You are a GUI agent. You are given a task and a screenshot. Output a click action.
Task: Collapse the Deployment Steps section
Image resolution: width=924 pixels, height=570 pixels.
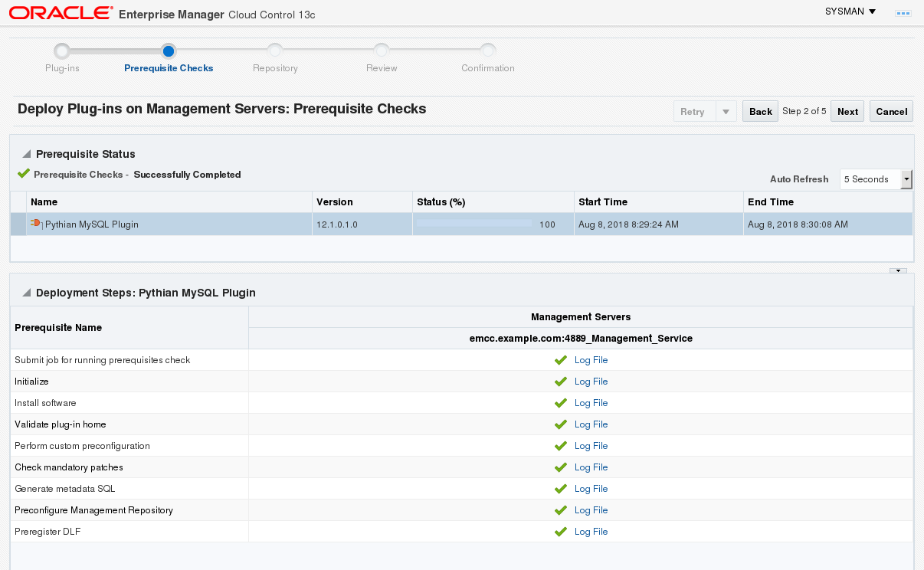(x=27, y=293)
